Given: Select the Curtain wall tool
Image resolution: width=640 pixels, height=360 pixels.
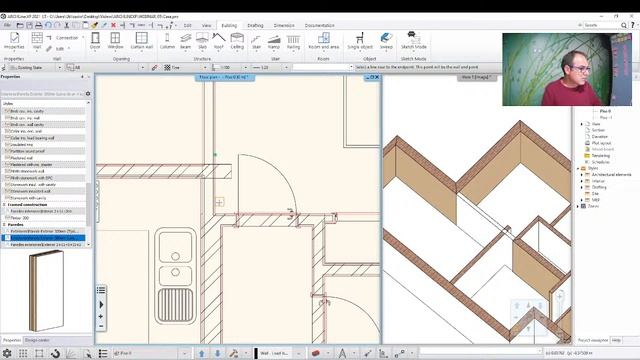Looking at the screenshot, I should coord(141,41).
